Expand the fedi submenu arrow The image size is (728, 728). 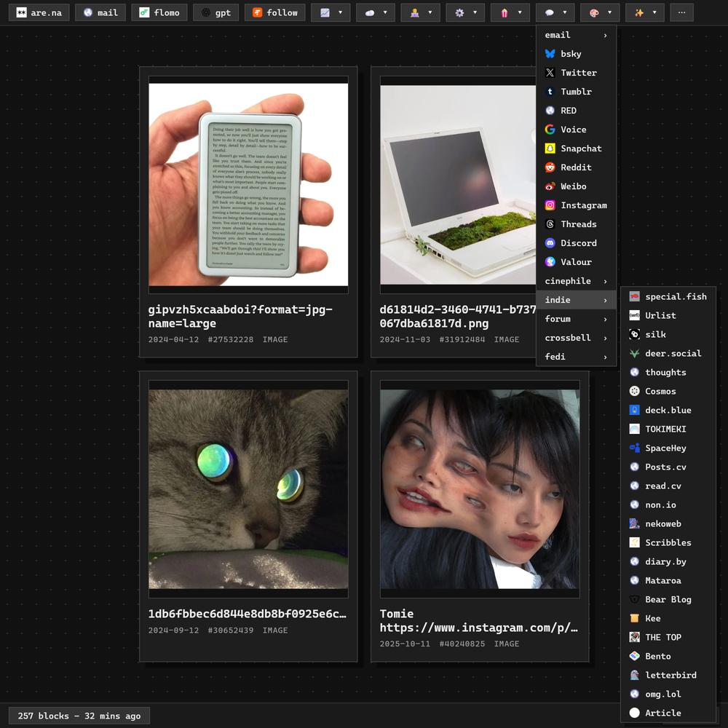coord(605,357)
